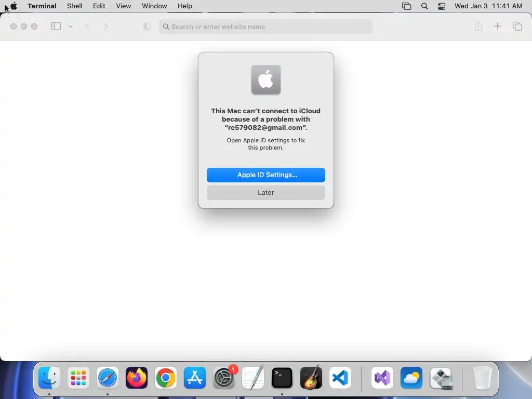532x399 pixels.
Task: Launch Firefox from the Dock
Action: [137, 378]
